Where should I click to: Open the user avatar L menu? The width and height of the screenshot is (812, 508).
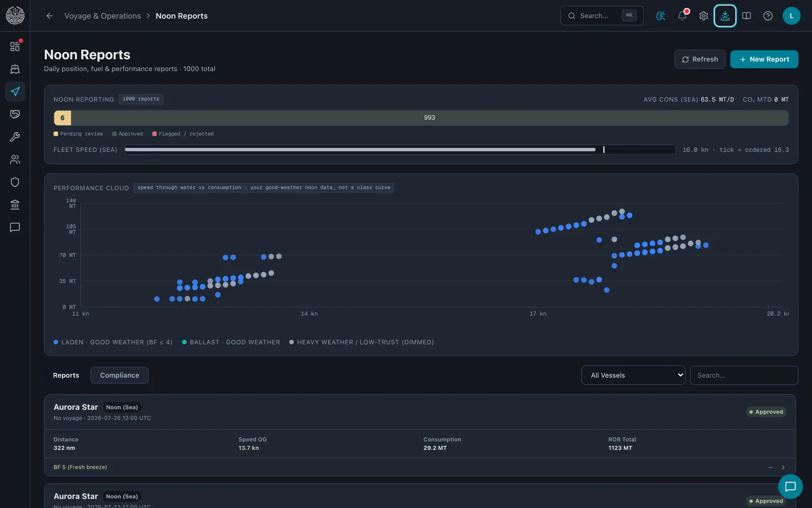(791, 16)
